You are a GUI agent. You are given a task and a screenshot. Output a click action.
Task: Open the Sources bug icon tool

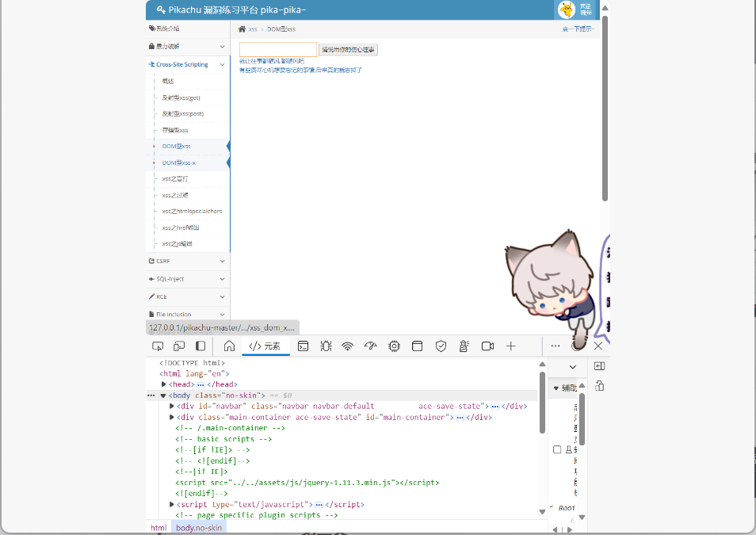326,346
